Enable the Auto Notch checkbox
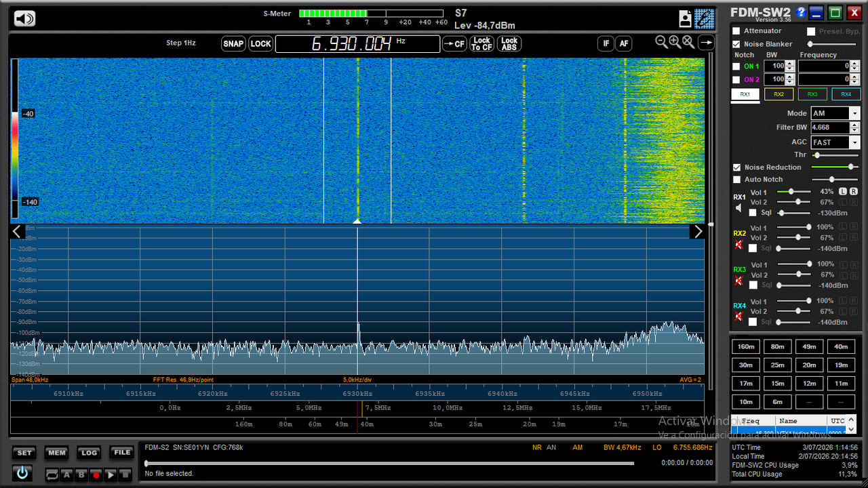This screenshot has width=868, height=488. pos(737,180)
